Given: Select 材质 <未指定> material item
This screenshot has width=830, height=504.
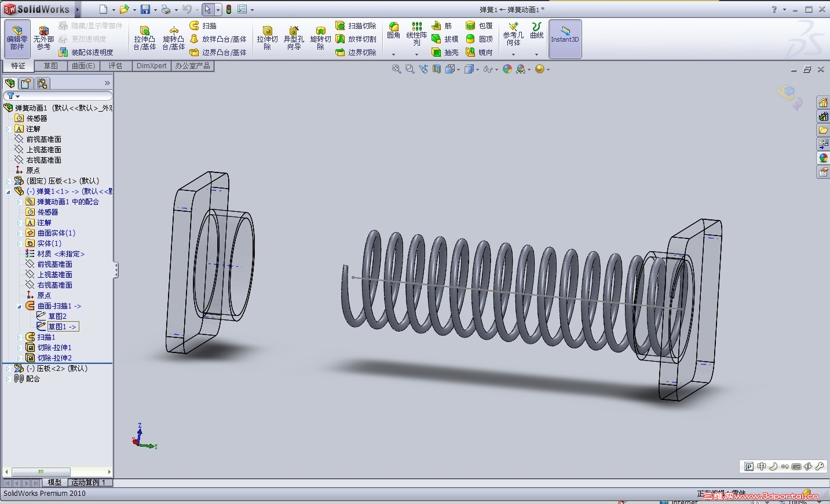Looking at the screenshot, I should (x=61, y=254).
